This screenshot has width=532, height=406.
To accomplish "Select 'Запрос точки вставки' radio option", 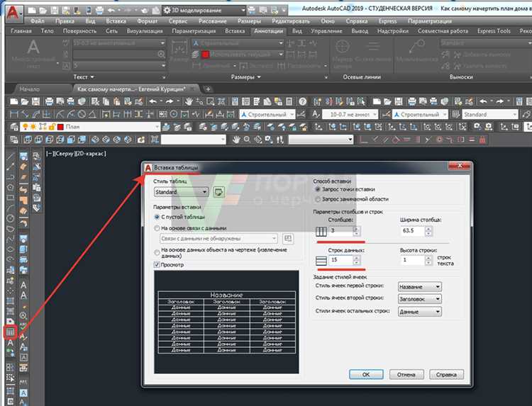I will pyautogui.click(x=318, y=189).
